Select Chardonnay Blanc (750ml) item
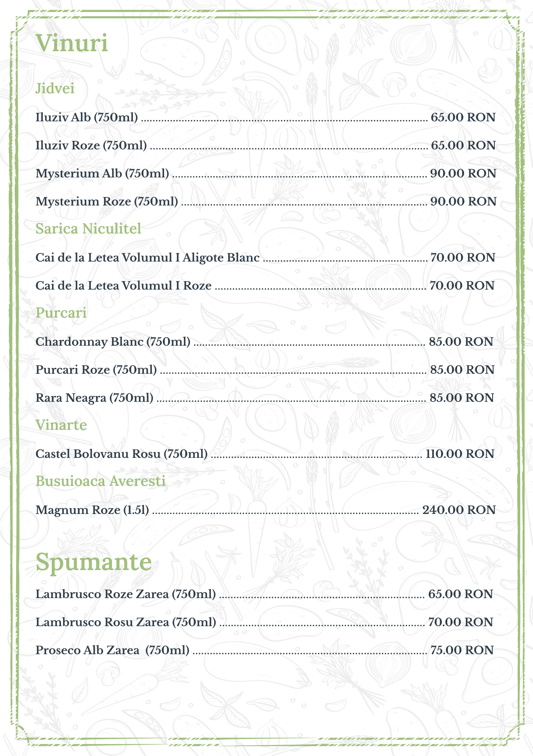 (113, 341)
